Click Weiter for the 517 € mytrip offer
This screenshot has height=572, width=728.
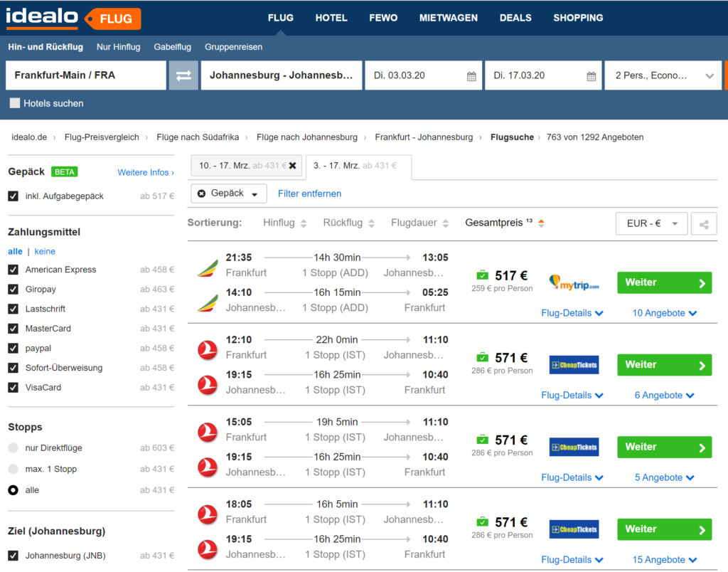click(665, 282)
